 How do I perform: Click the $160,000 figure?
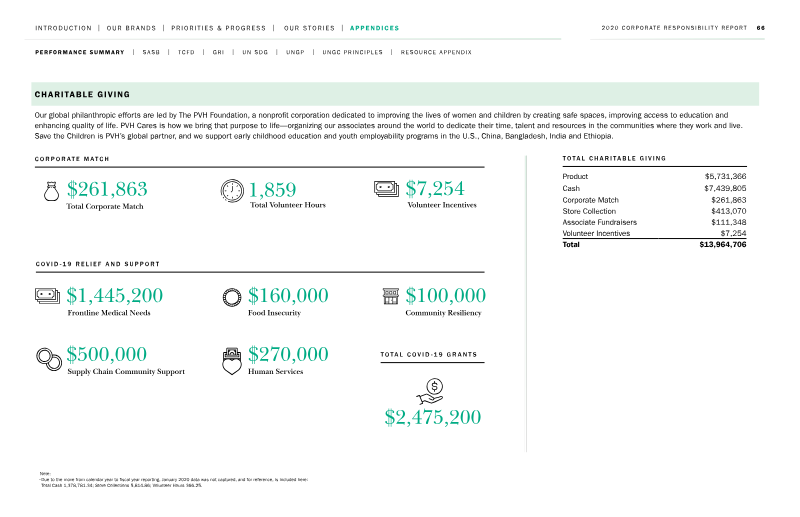click(x=288, y=296)
